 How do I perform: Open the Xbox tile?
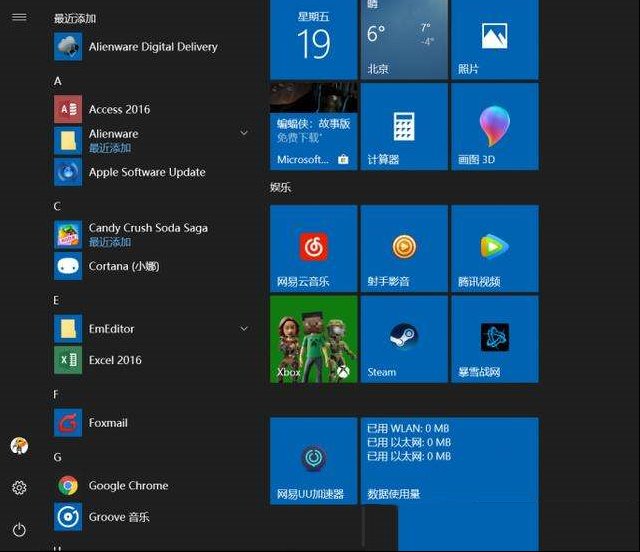click(313, 339)
